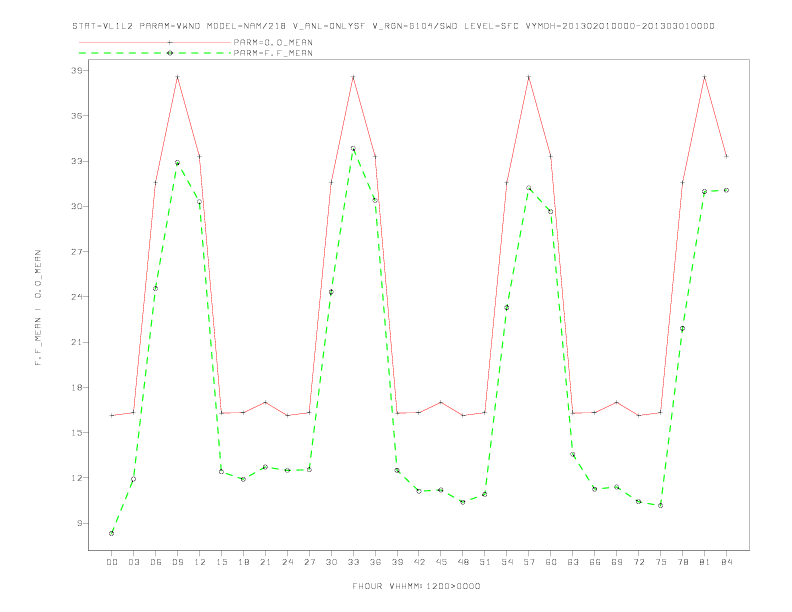Click x-axis tick label 00

112,562
